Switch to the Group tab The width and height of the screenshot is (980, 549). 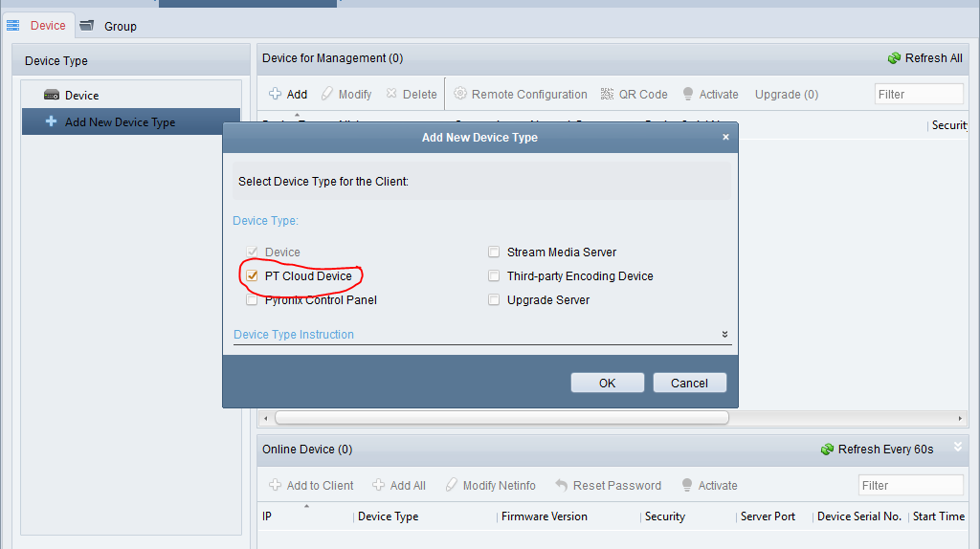[108, 26]
